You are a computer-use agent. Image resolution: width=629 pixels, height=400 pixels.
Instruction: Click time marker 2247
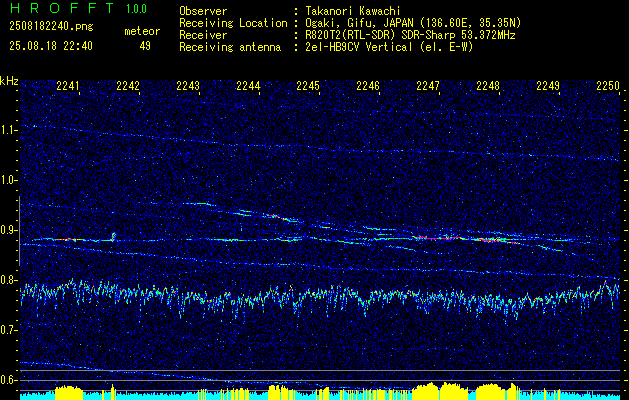coord(428,86)
